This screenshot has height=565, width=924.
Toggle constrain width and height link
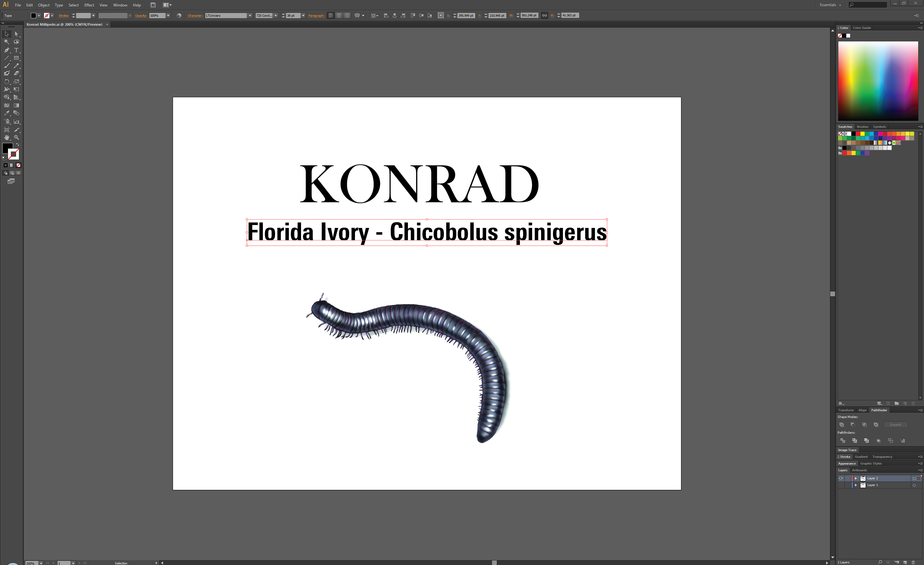(545, 15)
